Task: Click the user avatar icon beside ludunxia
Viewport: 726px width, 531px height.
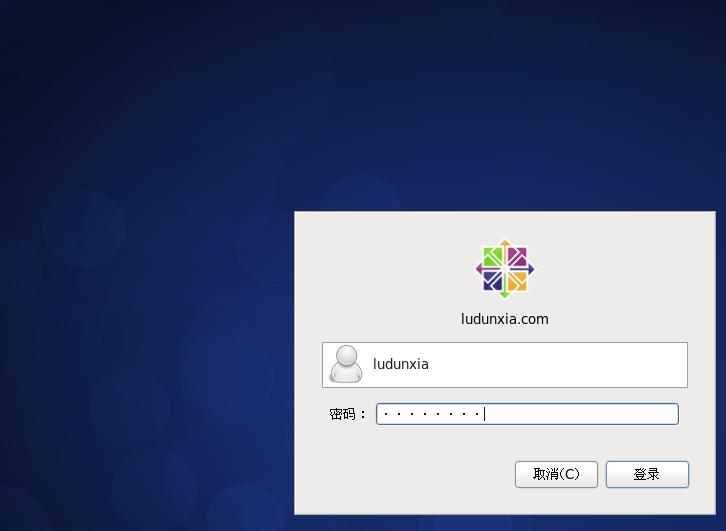Action: (x=346, y=364)
